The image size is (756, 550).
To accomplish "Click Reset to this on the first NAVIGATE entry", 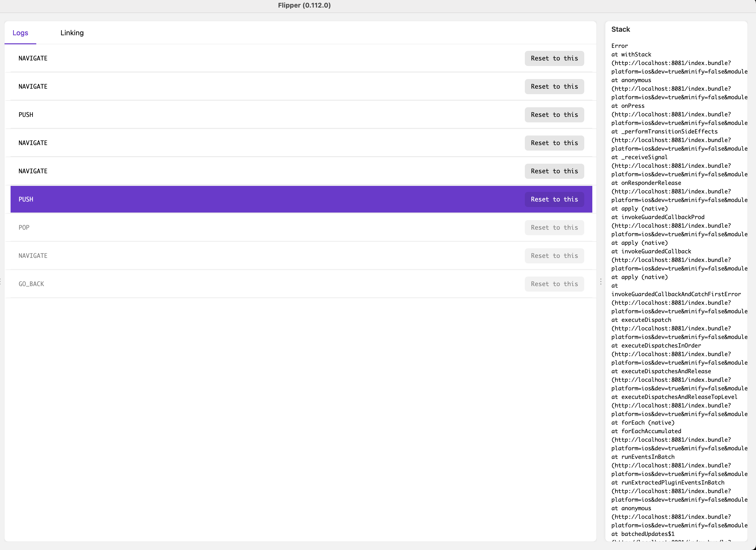I will (554, 58).
